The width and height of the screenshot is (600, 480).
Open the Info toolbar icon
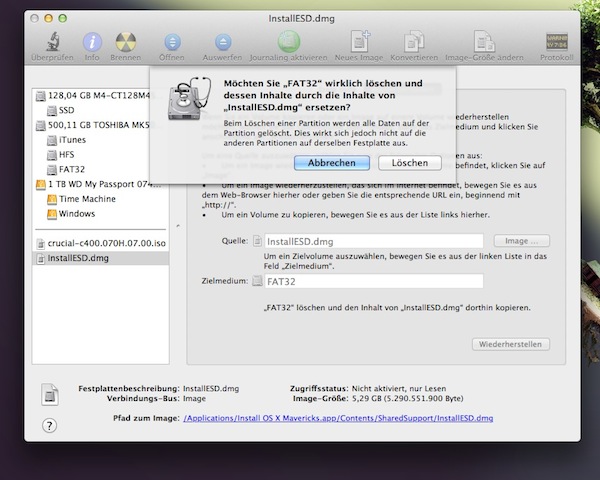coord(92,42)
